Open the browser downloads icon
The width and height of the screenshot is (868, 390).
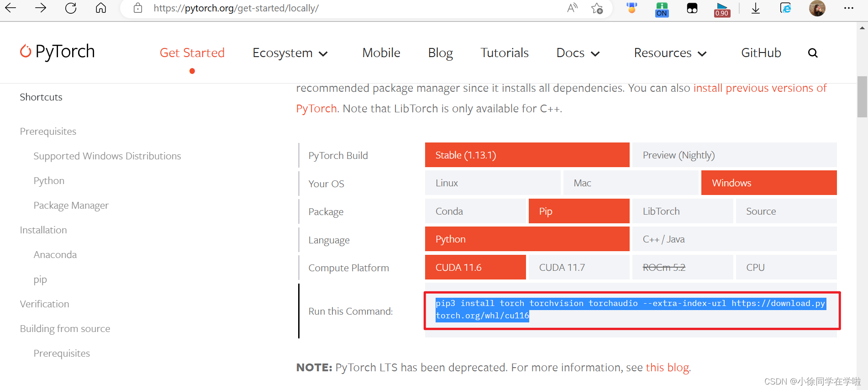(756, 8)
